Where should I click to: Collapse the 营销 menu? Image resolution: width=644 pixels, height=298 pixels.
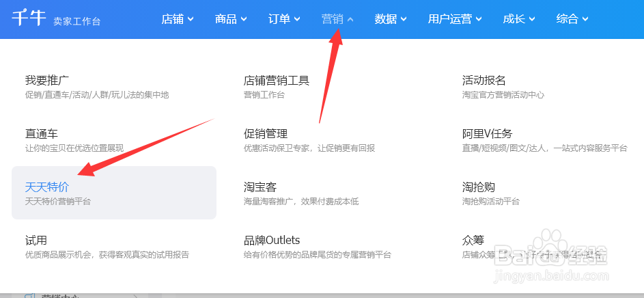(337, 19)
